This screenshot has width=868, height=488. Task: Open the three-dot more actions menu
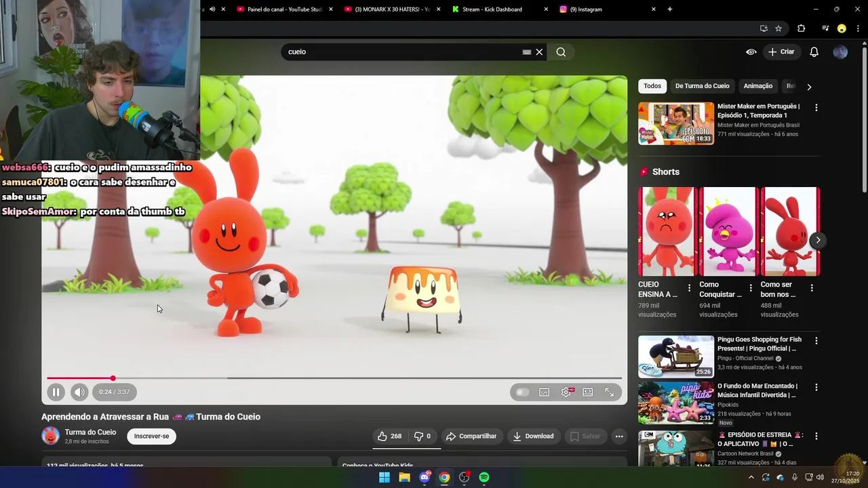[x=619, y=436]
